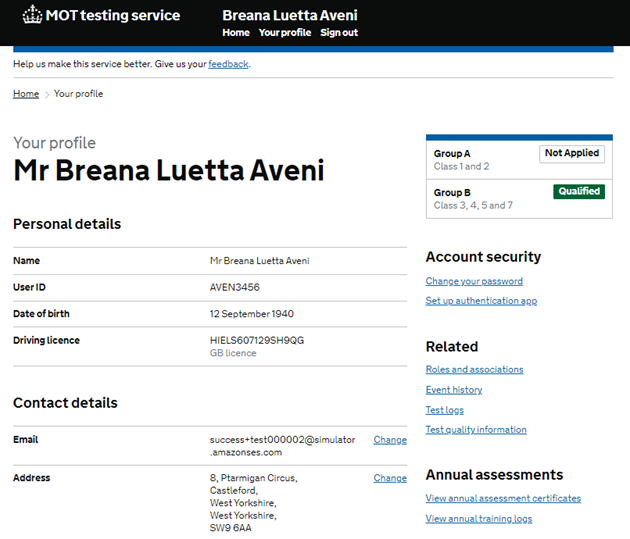Click Class 1 and 2 text
Image resolution: width=630 pixels, height=539 pixels.
pyautogui.click(x=461, y=167)
